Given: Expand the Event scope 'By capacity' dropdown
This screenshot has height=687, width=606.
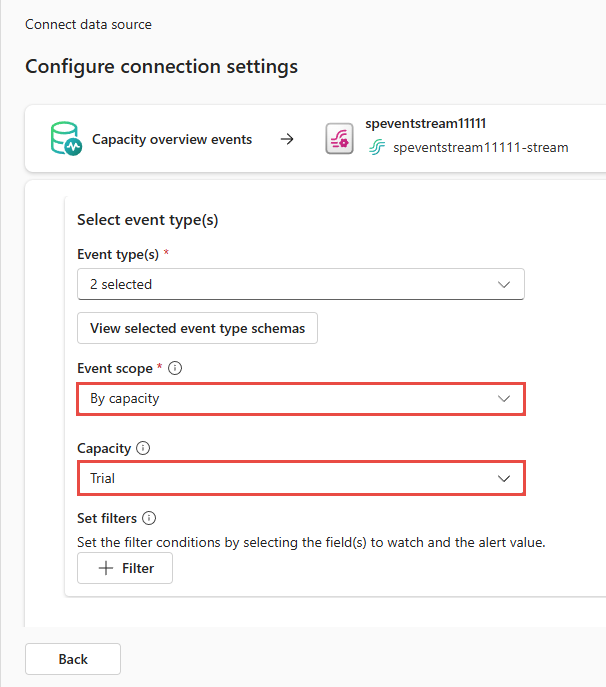Looking at the screenshot, I should click(x=300, y=398).
